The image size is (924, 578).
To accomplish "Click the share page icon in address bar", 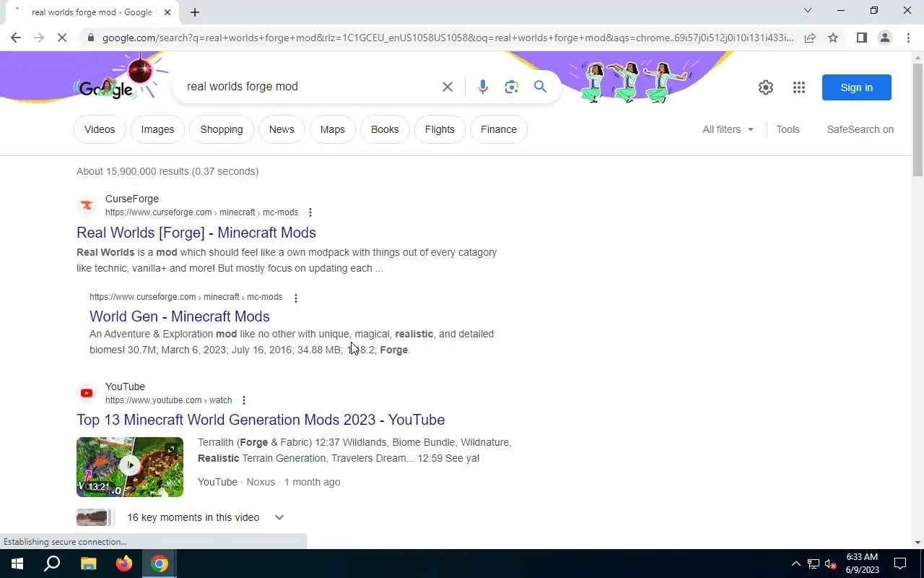I will click(810, 38).
